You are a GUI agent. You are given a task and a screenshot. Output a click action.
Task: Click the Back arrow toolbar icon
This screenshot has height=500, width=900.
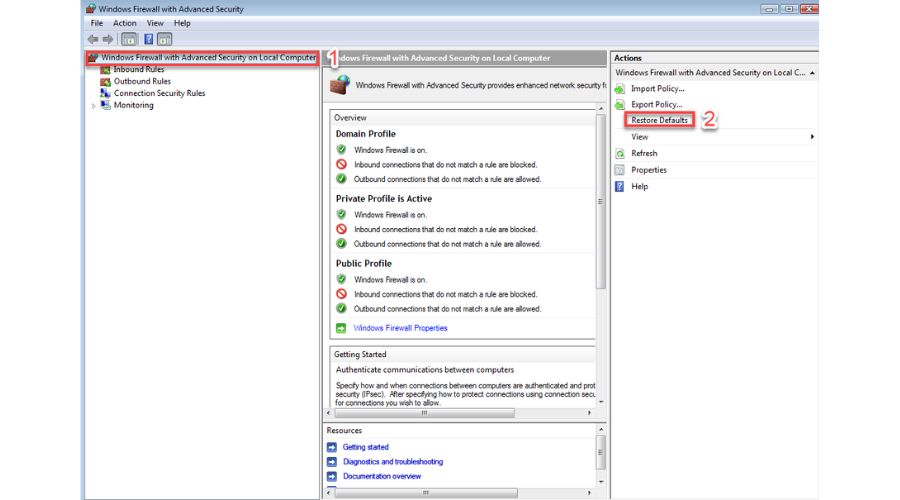93,39
